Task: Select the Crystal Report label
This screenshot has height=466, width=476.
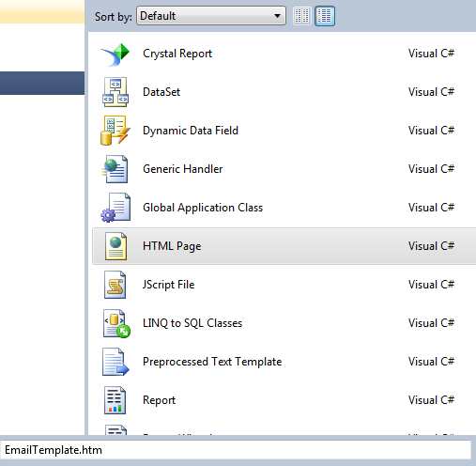Action: click(x=177, y=54)
